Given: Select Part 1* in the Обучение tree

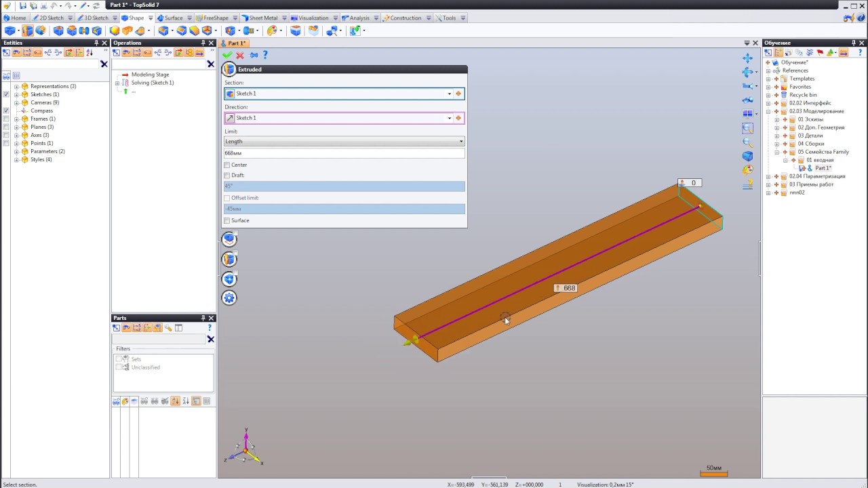Looking at the screenshot, I should click(x=823, y=168).
